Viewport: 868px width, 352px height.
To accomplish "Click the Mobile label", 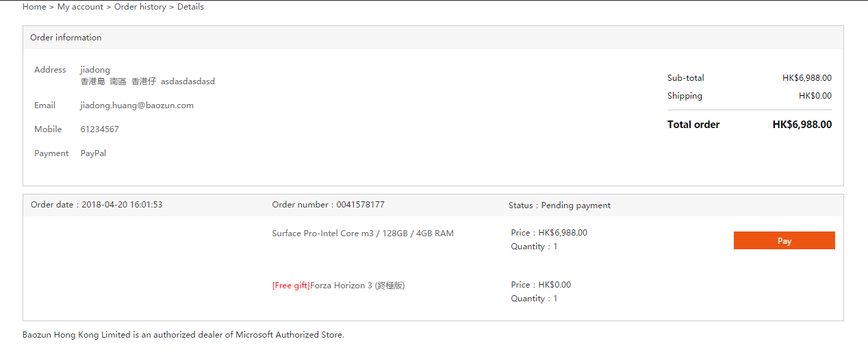I will click(x=48, y=129).
